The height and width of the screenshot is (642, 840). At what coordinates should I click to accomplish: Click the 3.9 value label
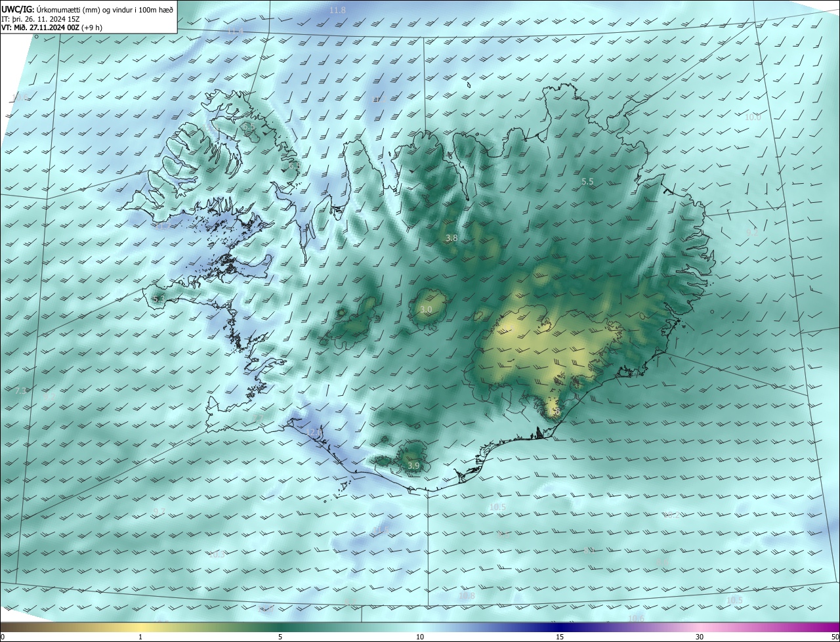pyautogui.click(x=413, y=465)
